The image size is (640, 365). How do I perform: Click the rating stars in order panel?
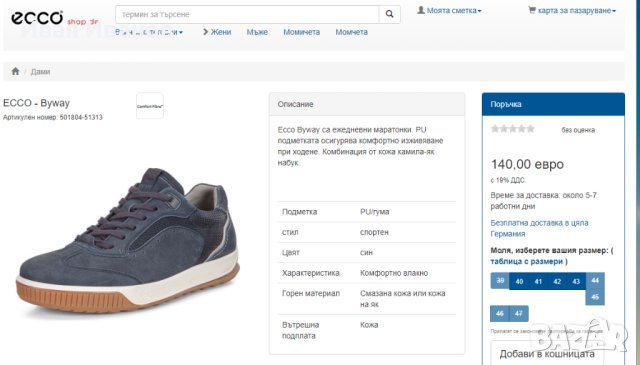click(513, 129)
